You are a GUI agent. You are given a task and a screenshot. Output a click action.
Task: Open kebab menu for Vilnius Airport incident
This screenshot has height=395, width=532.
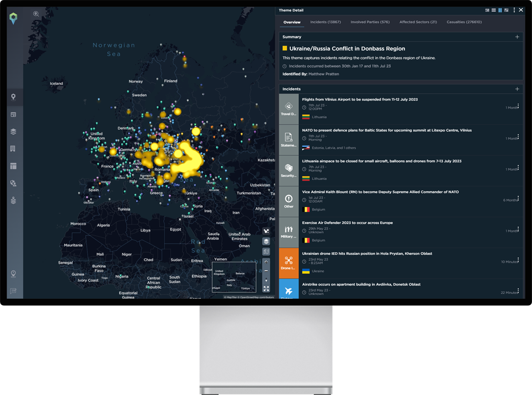tap(518, 106)
